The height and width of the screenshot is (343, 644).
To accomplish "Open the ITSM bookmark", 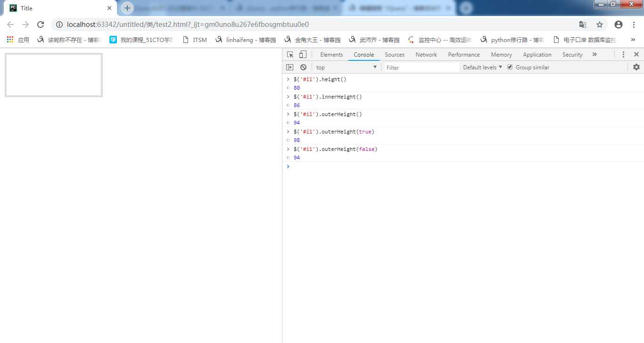I will point(194,40).
